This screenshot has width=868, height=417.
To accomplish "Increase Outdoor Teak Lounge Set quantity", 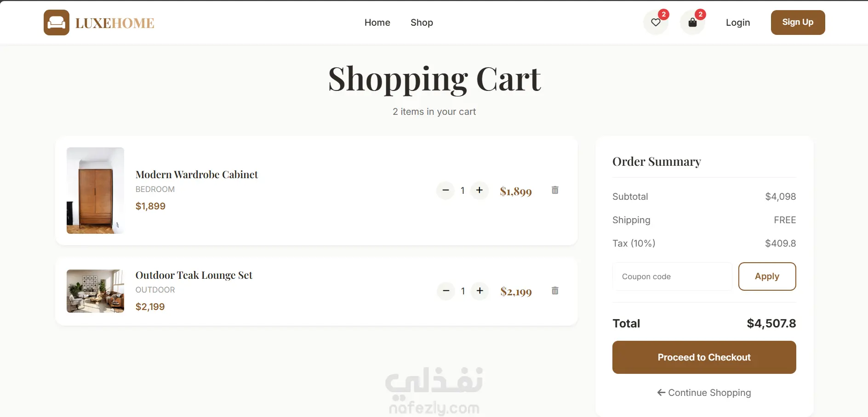I will (x=480, y=291).
